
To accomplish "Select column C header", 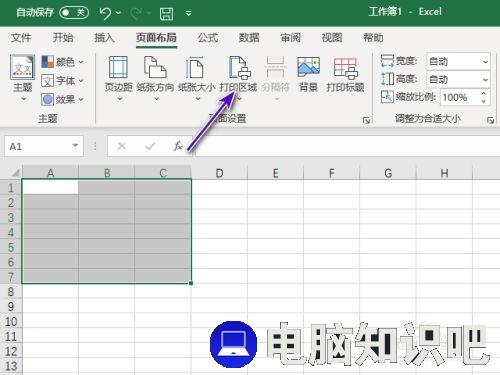I will point(163,173).
